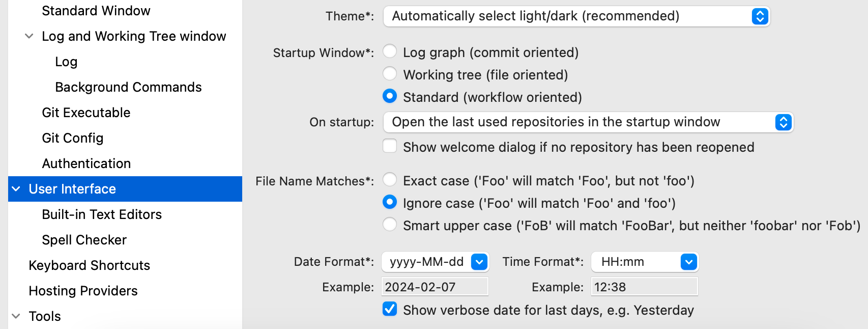Open Keyboard Shortcuts settings
868x329 pixels.
(89, 265)
